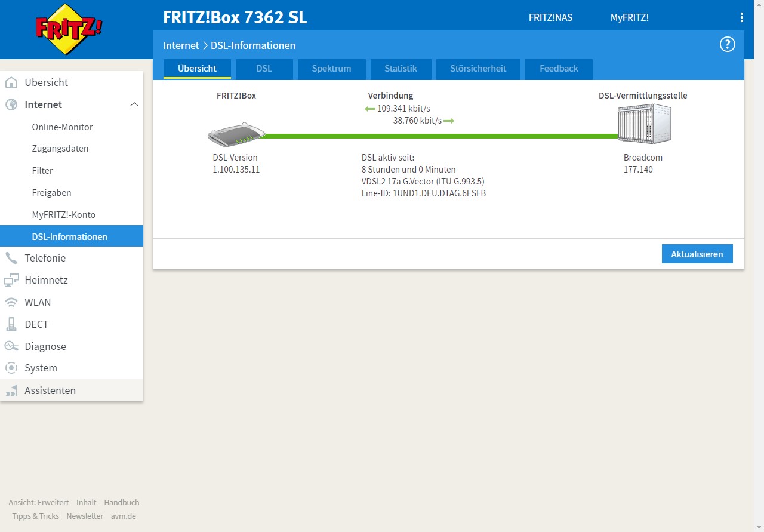The image size is (764, 532).
Task: Click the downstream green arrow
Action: click(x=369, y=109)
